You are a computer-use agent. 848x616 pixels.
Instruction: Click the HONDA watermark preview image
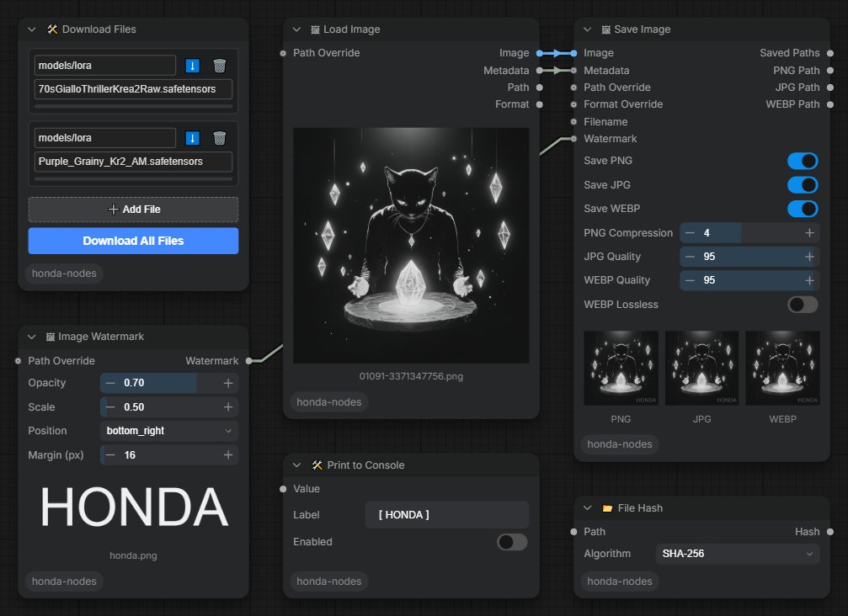click(134, 507)
